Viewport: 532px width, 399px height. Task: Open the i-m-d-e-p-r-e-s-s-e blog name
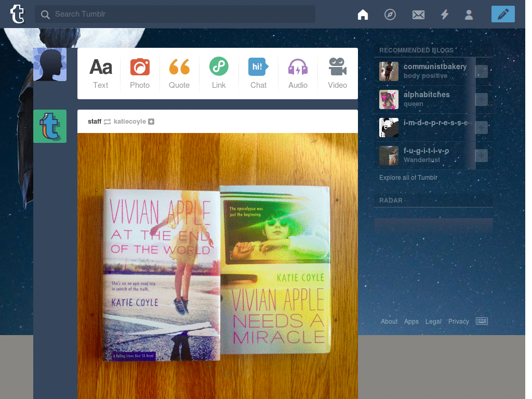point(437,123)
